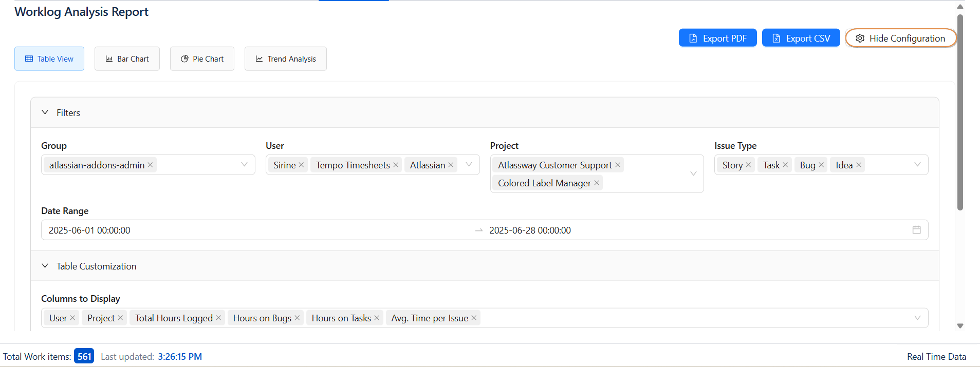Remove the Sirine user tag
Image resolution: width=980 pixels, height=367 pixels.
coord(301,165)
